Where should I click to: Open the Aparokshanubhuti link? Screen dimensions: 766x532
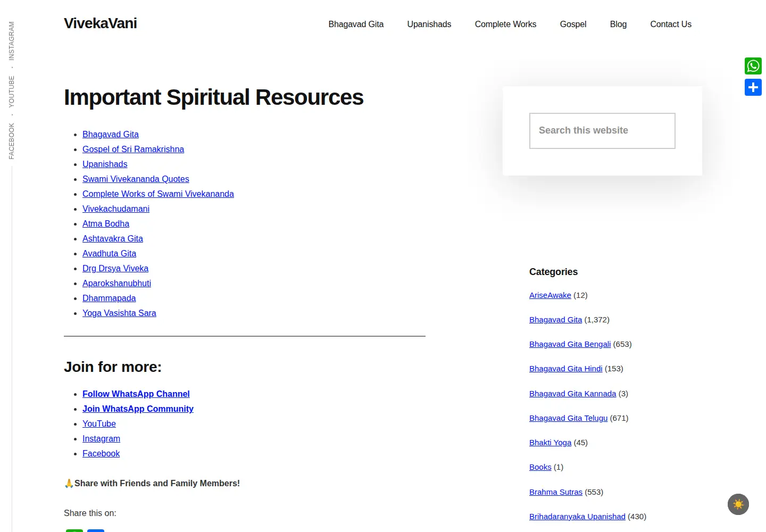pos(116,283)
